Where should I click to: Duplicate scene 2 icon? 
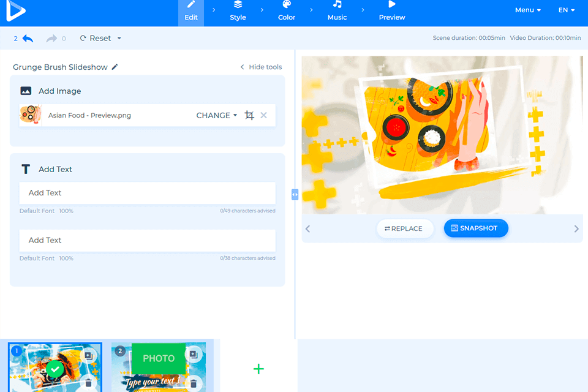pyautogui.click(x=194, y=355)
